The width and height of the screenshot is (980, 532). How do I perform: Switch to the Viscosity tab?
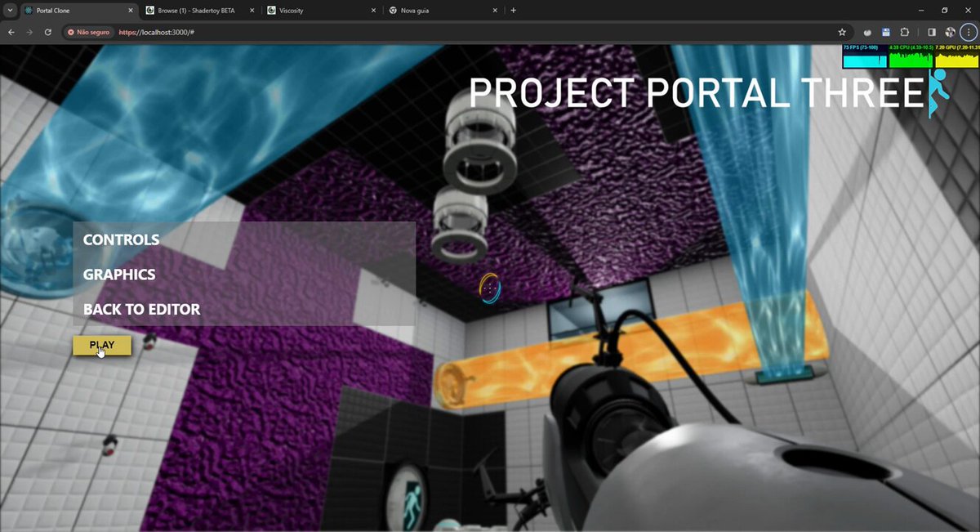tap(322, 11)
